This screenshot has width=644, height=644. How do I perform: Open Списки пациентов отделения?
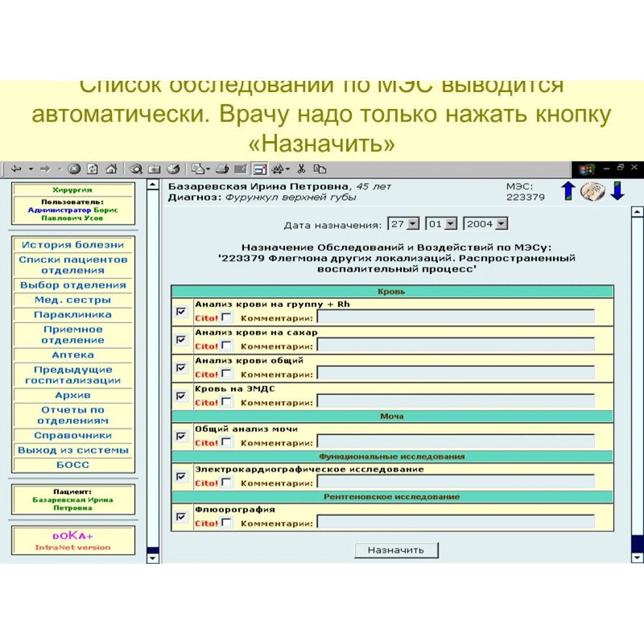point(73,265)
